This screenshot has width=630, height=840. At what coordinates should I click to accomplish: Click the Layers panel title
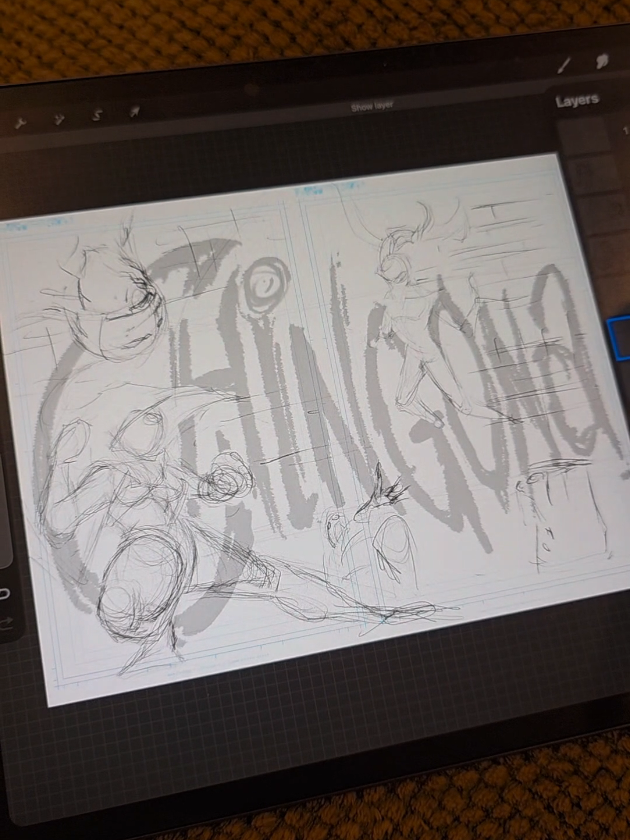click(x=577, y=101)
